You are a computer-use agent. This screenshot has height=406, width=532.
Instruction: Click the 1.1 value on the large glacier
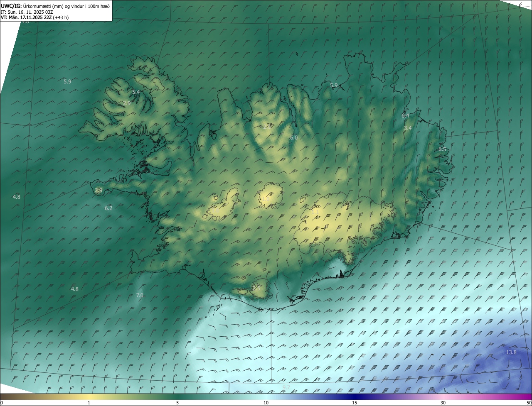tap(315, 212)
